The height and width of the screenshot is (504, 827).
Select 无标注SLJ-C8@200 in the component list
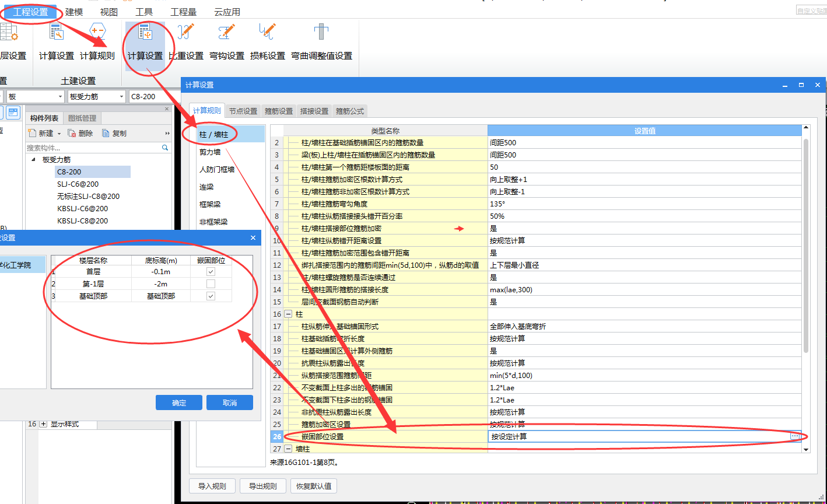88,196
